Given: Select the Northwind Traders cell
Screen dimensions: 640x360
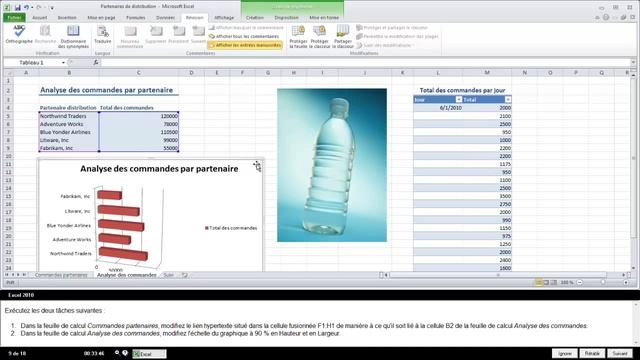Looking at the screenshot, I should (x=69, y=116).
